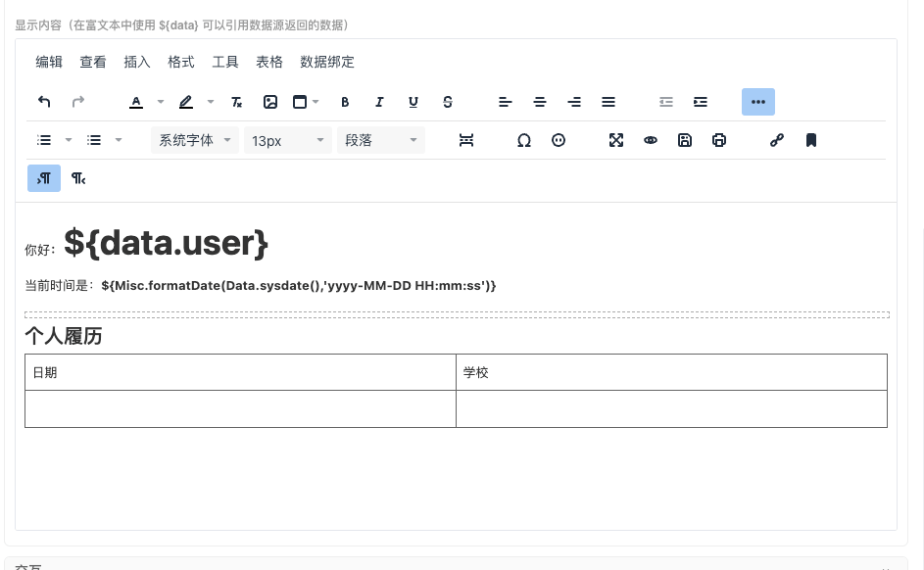Viewport: 924px width, 570px height.
Task: Expand the 段落 block format dropdown
Action: (x=380, y=140)
